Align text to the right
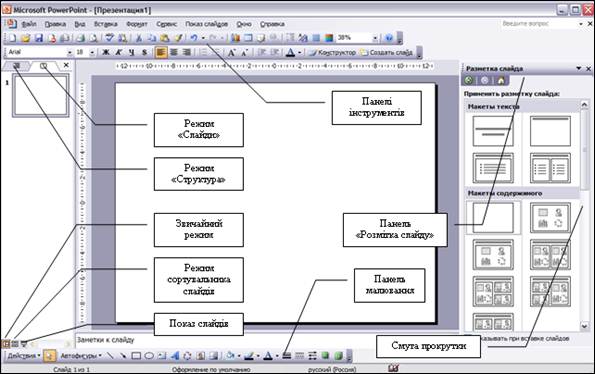This screenshot has width=595, height=374. [x=186, y=52]
